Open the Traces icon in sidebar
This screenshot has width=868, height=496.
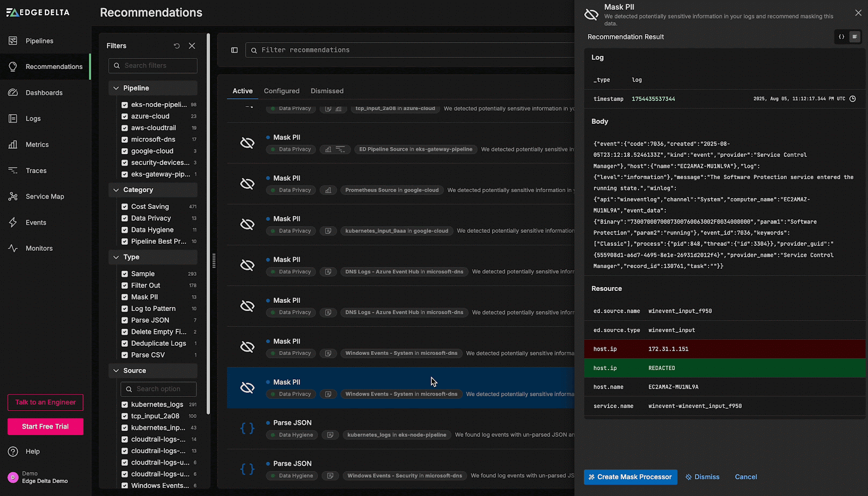(x=13, y=170)
